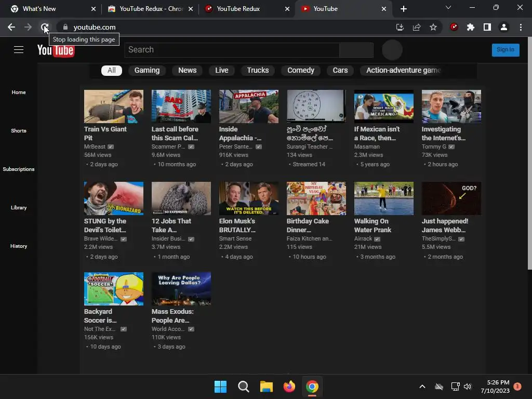Image resolution: width=532 pixels, height=399 pixels.
Task: Open taskbar clock showing 5:26 PM
Action: coord(495,387)
